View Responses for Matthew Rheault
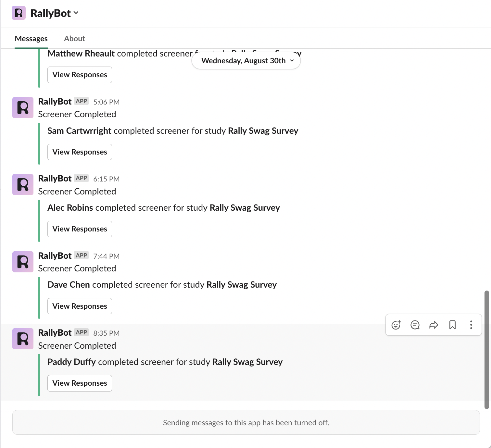The image size is (491, 448). [80, 75]
